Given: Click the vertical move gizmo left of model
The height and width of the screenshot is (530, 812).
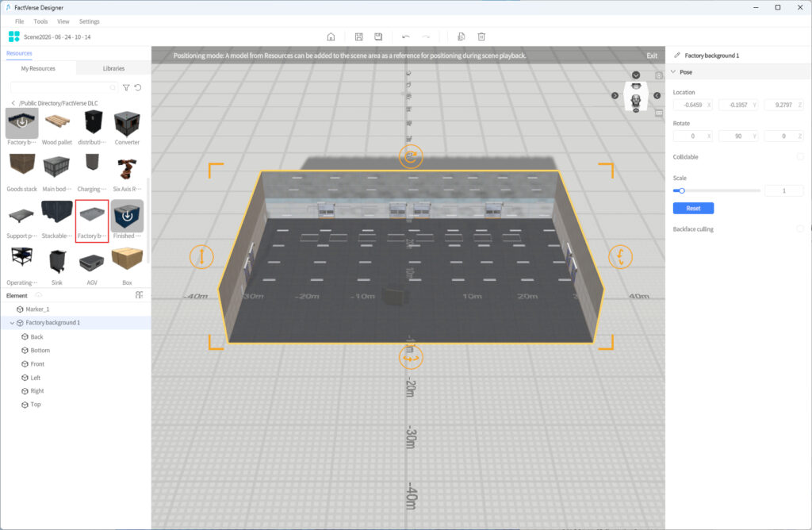Looking at the screenshot, I should (201, 256).
